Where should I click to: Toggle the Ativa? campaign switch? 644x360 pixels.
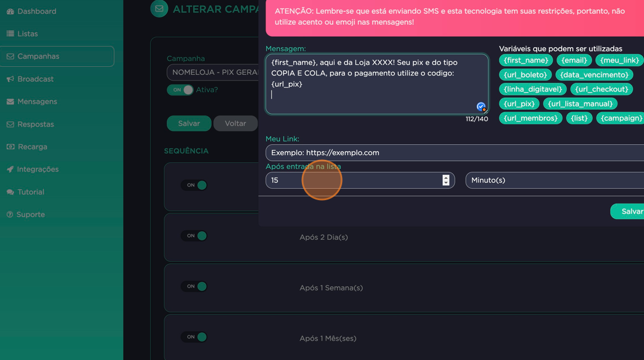[x=180, y=90]
